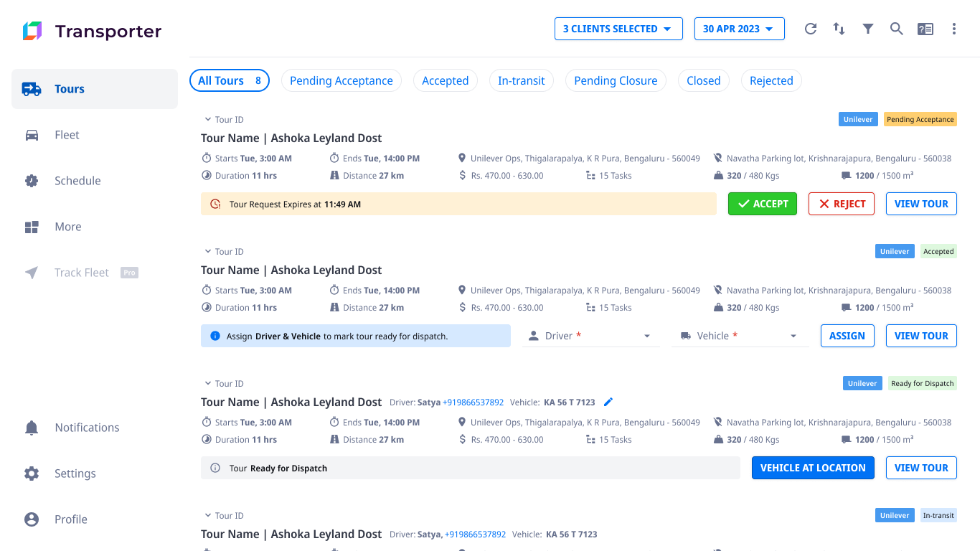Open the help guide icon
This screenshot has width=980, height=551.
[925, 29]
